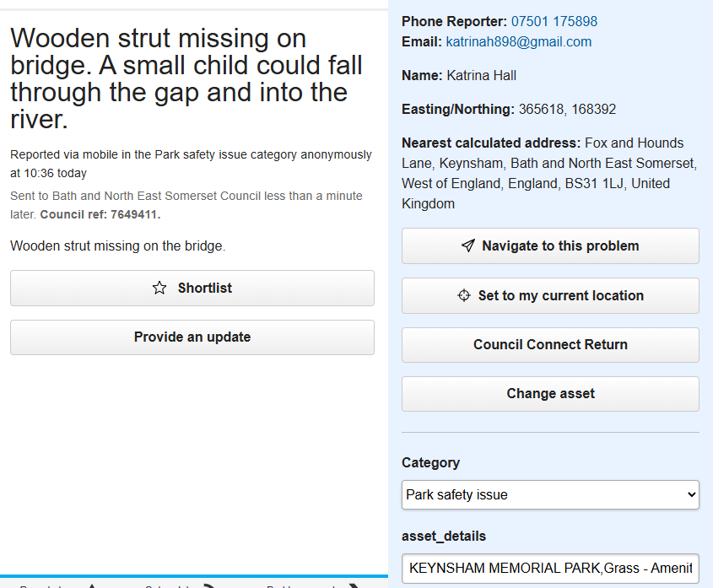Click the Council ref 7649411 text
This screenshot has height=588, width=713.
[x=100, y=214]
